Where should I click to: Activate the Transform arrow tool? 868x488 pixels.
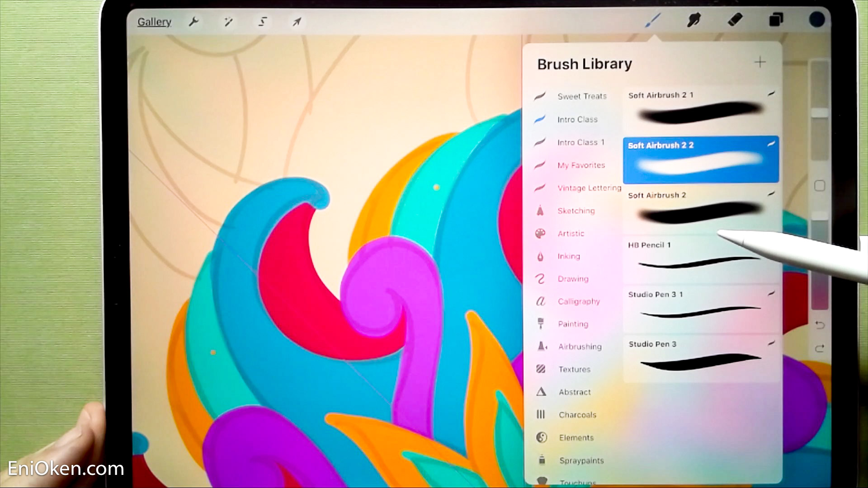(x=297, y=21)
